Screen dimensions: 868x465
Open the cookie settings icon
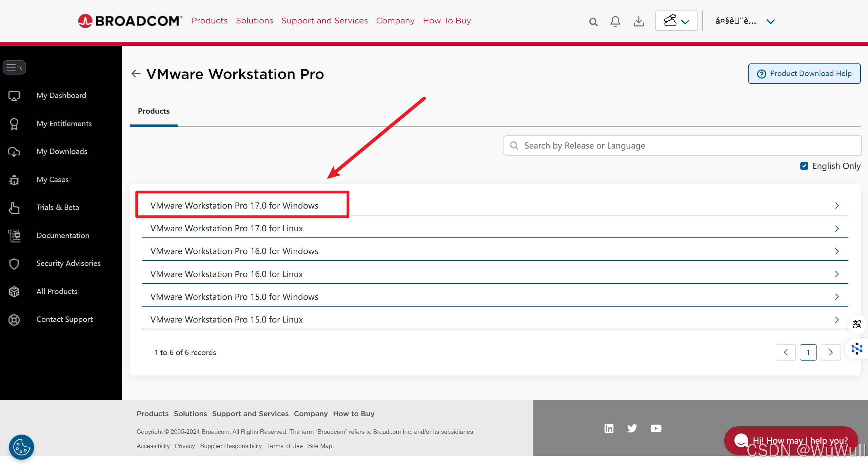(x=21, y=447)
